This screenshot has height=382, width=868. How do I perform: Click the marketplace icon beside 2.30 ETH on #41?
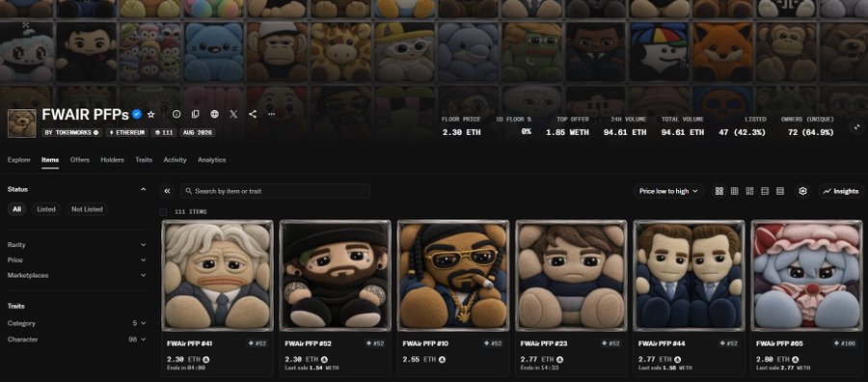[x=206, y=360]
